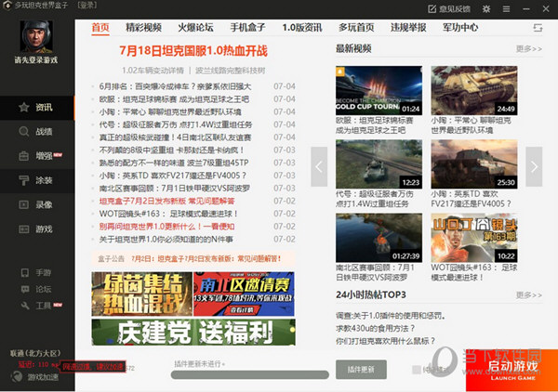Open the 绿茵集结 热血混战 banner
Screen dimensions: 558x392
tap(142, 294)
